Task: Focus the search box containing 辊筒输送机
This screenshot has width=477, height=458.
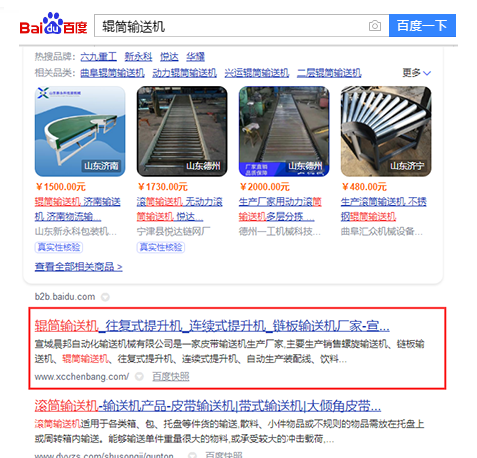Action: [x=230, y=26]
